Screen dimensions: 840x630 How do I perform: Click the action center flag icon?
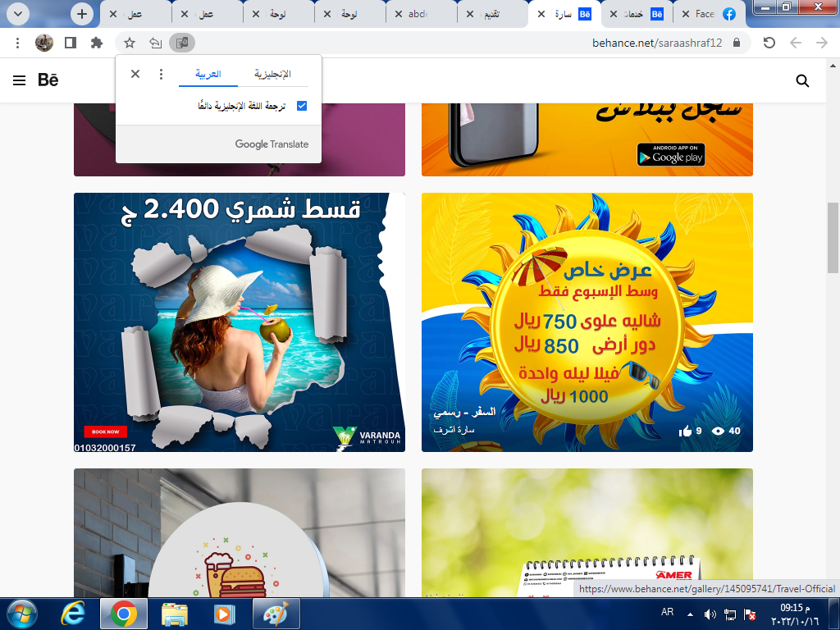(x=750, y=614)
